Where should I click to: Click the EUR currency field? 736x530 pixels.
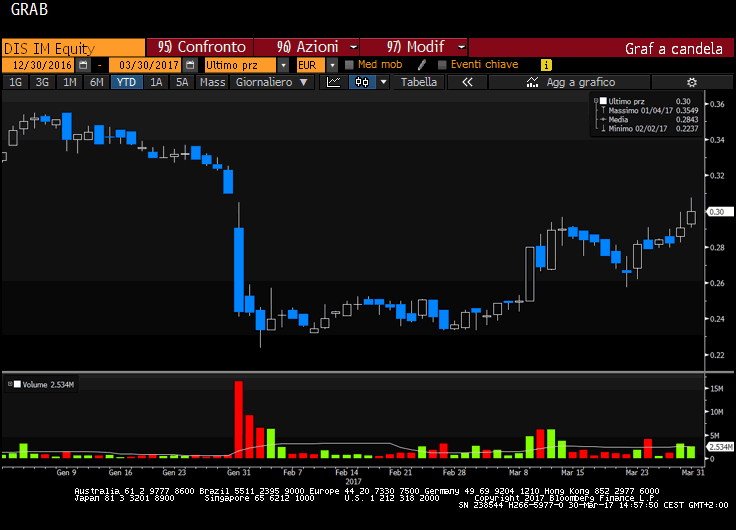311,65
